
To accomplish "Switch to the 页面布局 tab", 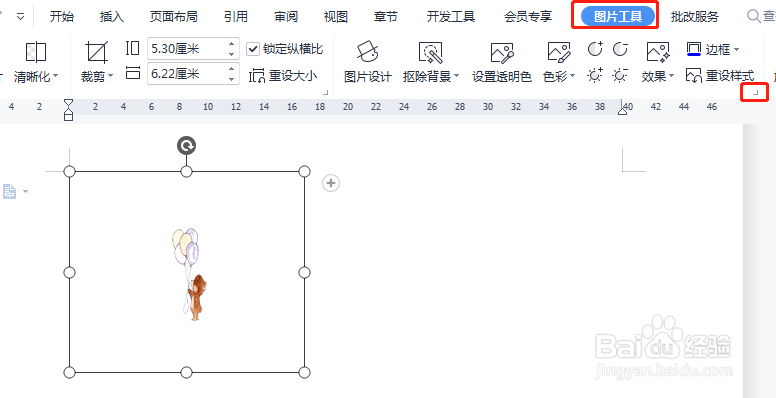I will pos(174,17).
